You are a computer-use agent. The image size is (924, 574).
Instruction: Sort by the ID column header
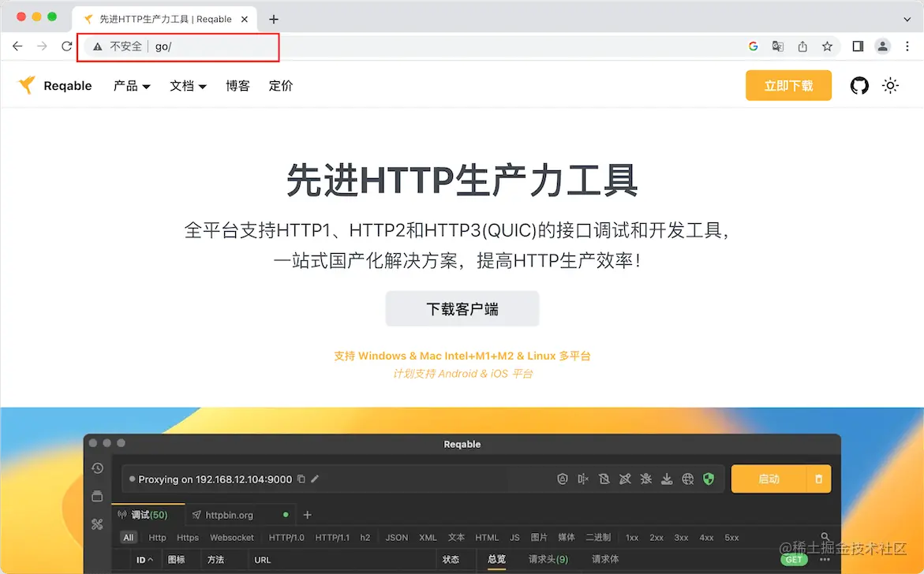click(x=144, y=559)
